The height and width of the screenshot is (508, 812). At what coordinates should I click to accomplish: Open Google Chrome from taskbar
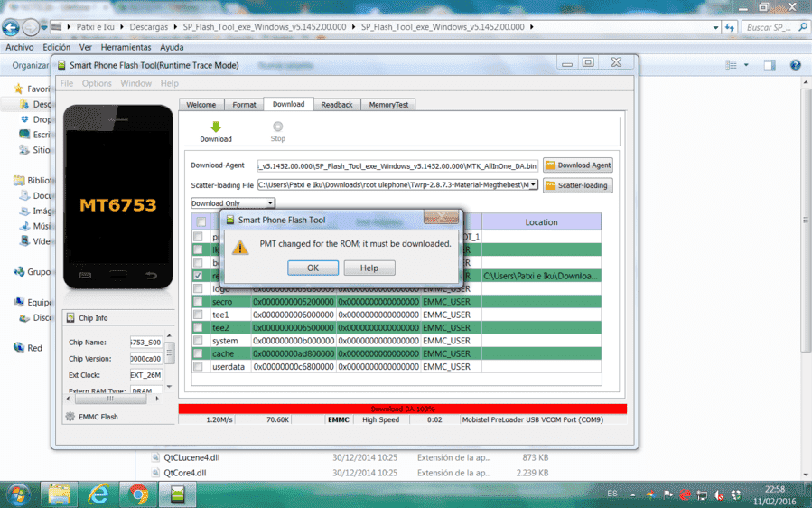(138, 494)
